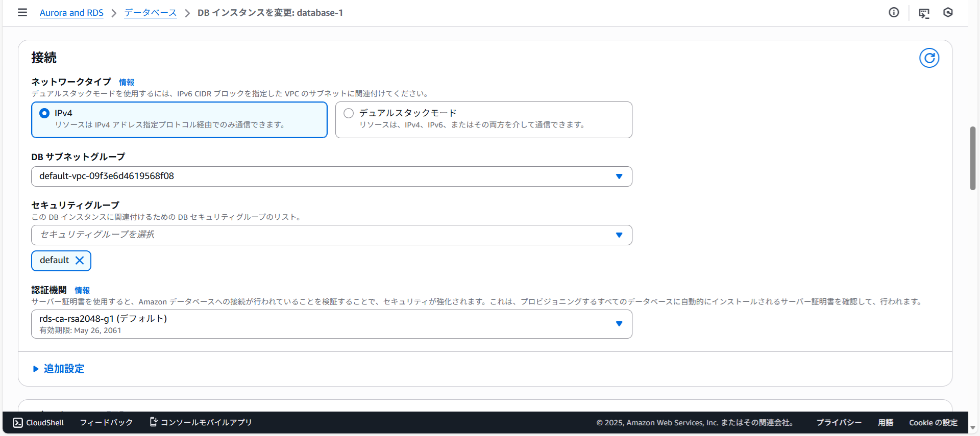Click 情報 link next to ネットワークタイプ
This screenshot has height=436, width=980.
coord(127,82)
